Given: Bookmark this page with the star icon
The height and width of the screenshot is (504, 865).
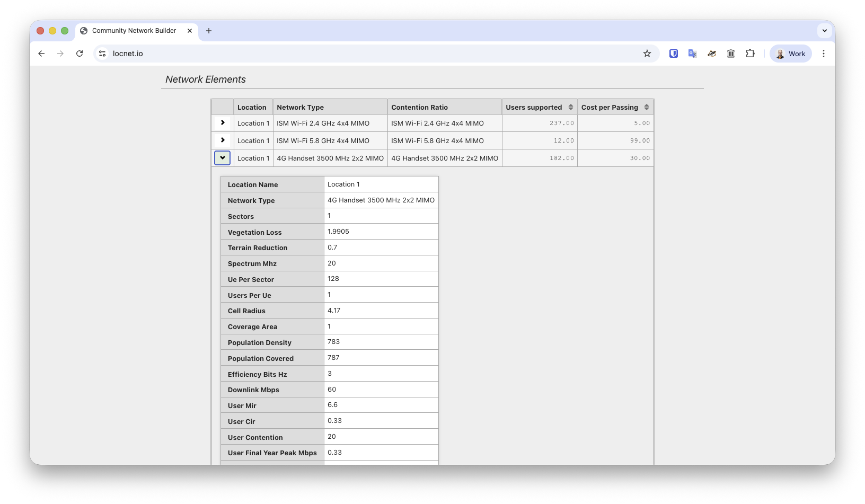Looking at the screenshot, I should 647,54.
